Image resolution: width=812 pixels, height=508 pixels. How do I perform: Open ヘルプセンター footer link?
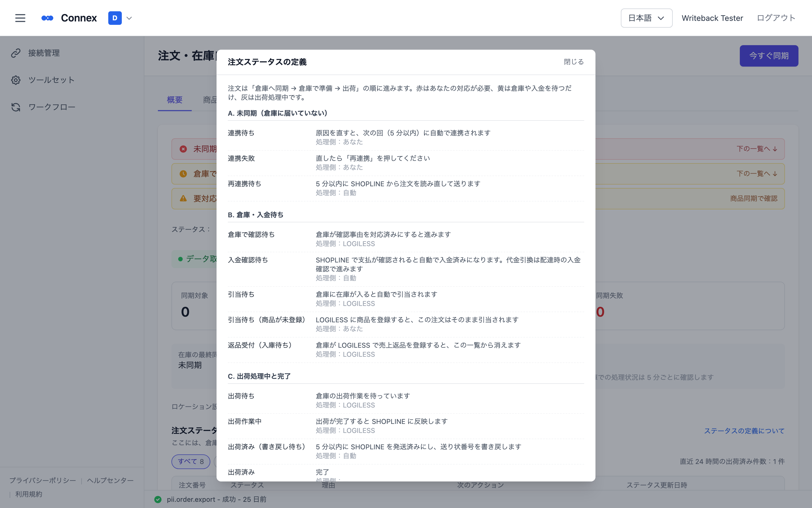pyautogui.click(x=110, y=480)
